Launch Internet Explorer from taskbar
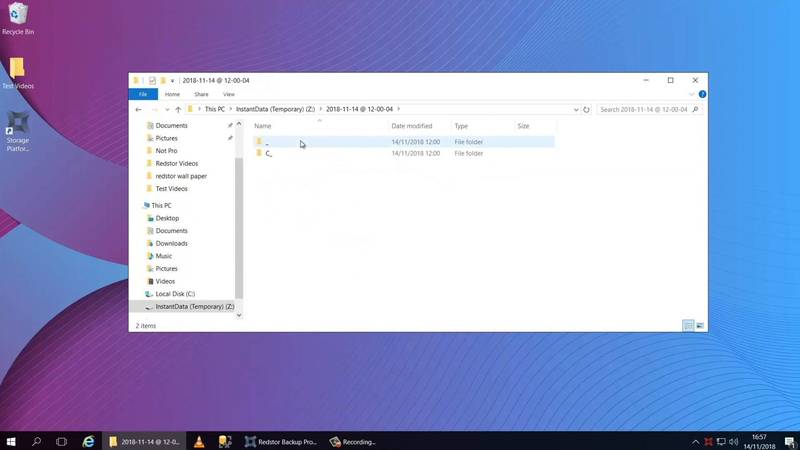 [x=88, y=442]
